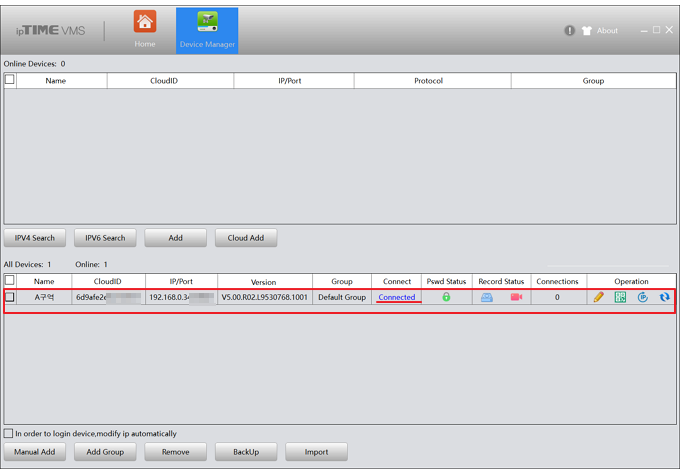Click the Add button
Screen dimensions: 680x474
pyautogui.click(x=175, y=238)
